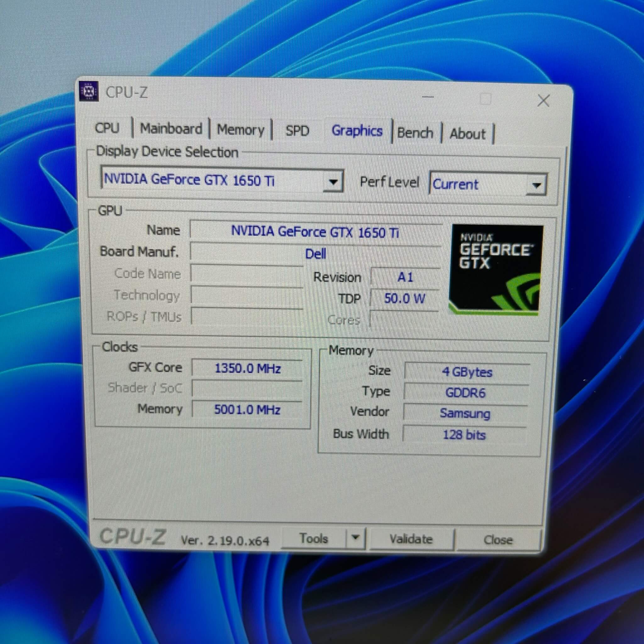Select the Memory tab
This screenshot has height=644, width=644.
click(x=241, y=130)
